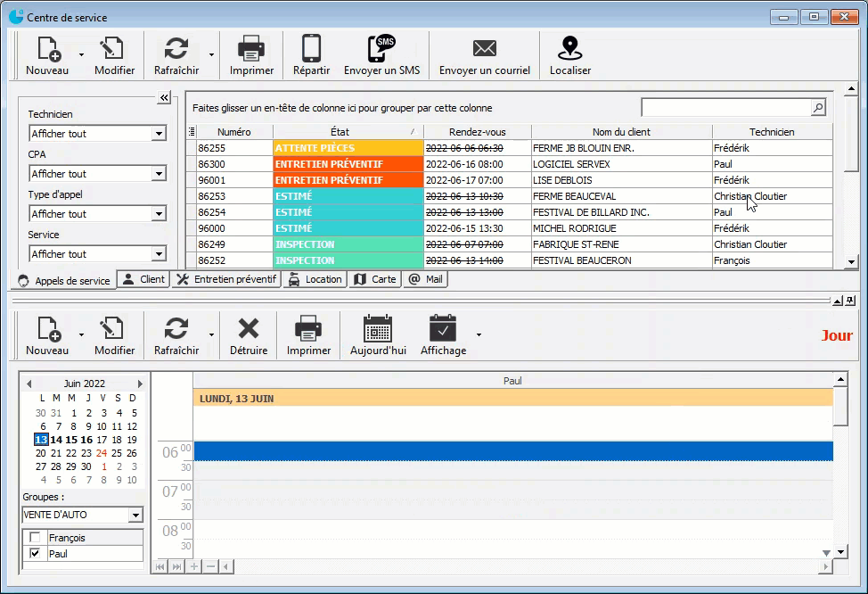The width and height of the screenshot is (868, 594).
Task: Open the Affichage dropdown arrow
Action: click(x=479, y=335)
